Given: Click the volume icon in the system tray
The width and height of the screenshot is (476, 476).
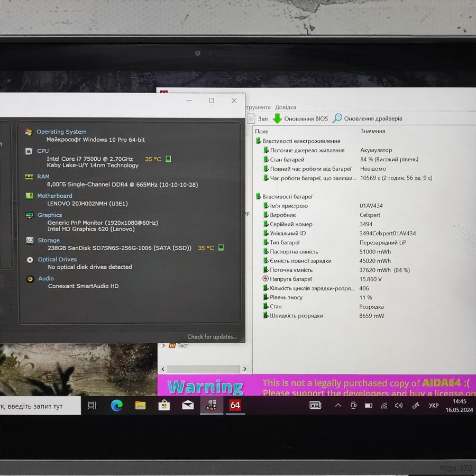Looking at the screenshot, I should point(399,406).
